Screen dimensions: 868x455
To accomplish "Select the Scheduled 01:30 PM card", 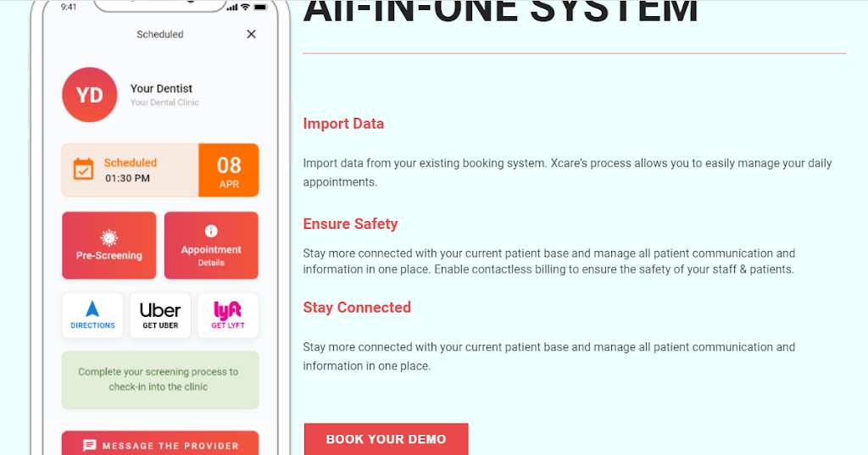I will tap(131, 170).
